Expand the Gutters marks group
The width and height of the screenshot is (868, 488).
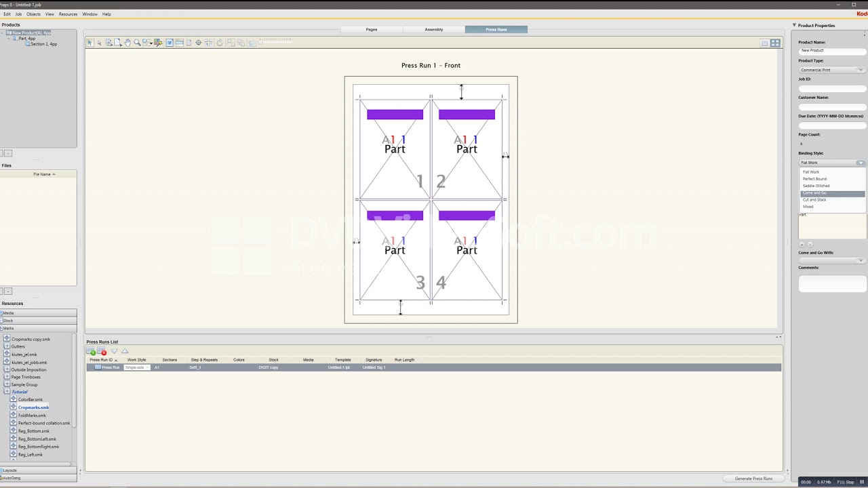click(7, 346)
